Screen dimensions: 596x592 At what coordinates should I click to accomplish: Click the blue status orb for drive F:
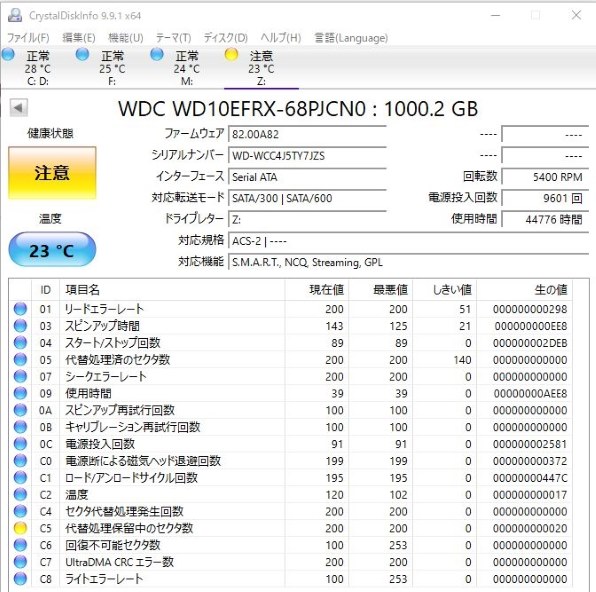(82, 55)
